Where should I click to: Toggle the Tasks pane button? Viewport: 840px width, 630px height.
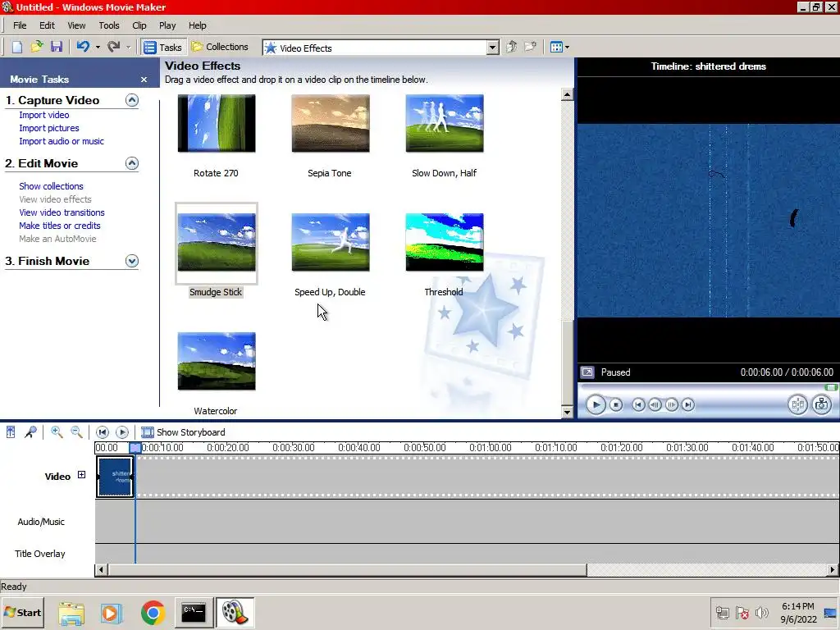163,47
